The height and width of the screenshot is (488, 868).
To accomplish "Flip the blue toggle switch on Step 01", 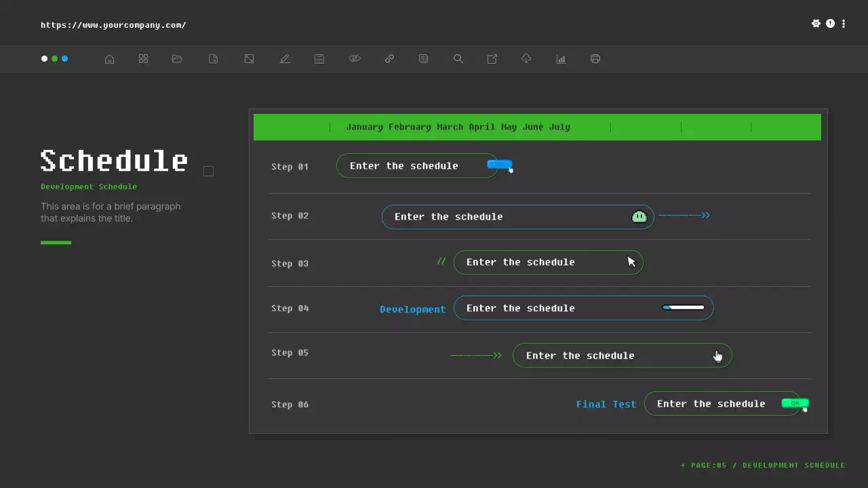I will pyautogui.click(x=500, y=165).
